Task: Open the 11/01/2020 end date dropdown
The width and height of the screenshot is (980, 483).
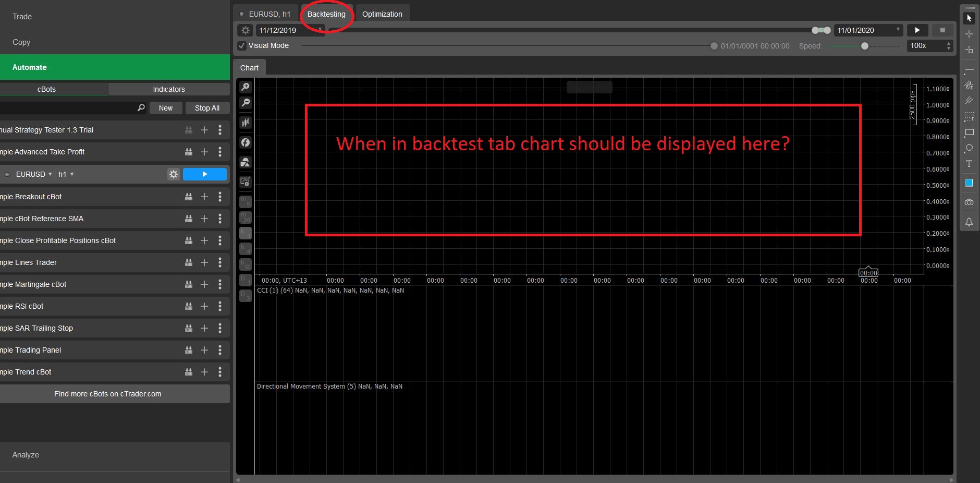Action: [x=868, y=30]
